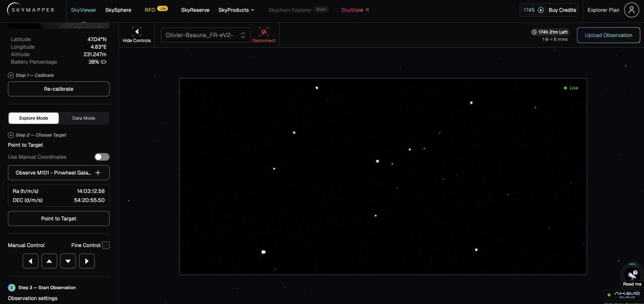Click the Live indicator on the camera feed

[x=571, y=88]
